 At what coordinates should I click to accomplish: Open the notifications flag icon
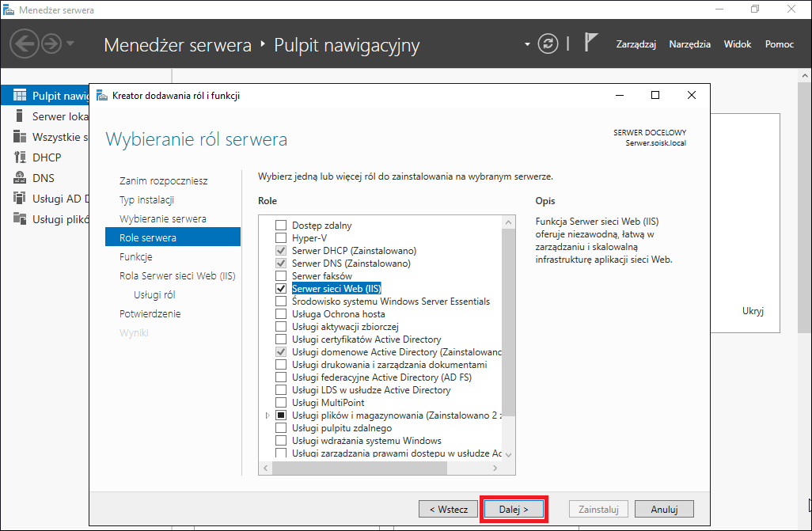point(590,42)
